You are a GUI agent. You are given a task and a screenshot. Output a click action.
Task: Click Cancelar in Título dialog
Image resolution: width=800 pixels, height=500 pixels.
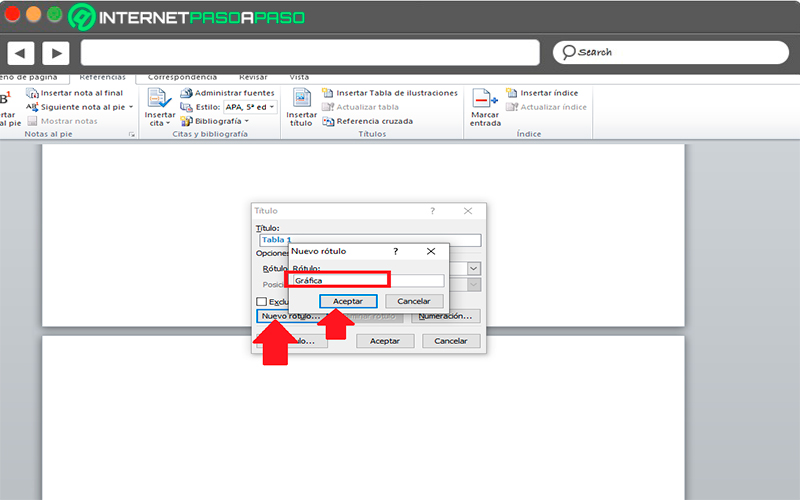(x=451, y=341)
